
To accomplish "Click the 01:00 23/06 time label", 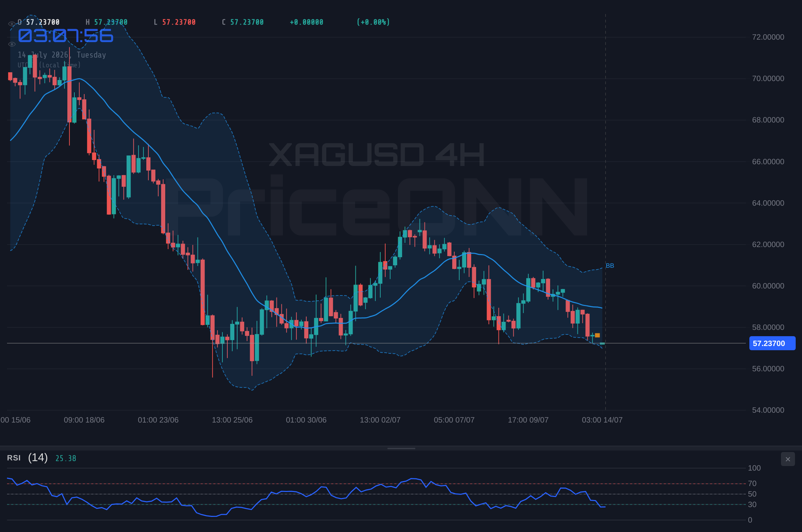I will 158,420.
